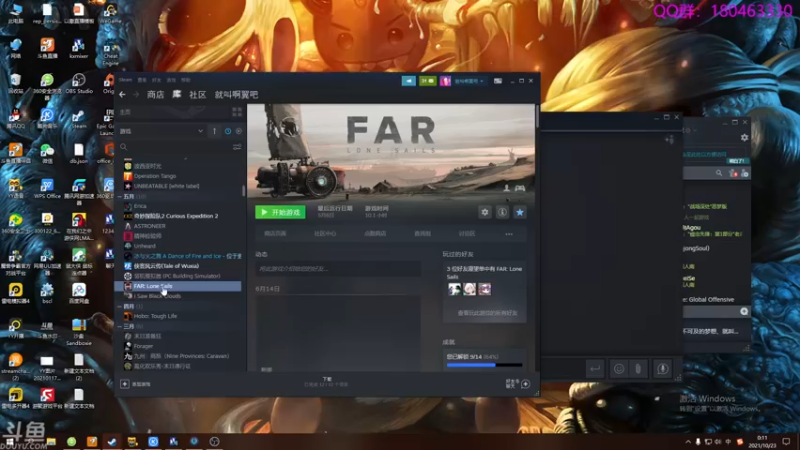
Task: Select UNBEATABLE [white label] in list
Action: pos(166,186)
